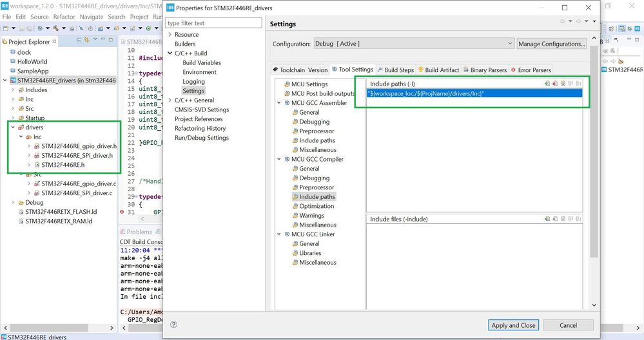Click Edit include path icon
Screen dimensions: 644x340
point(563,83)
